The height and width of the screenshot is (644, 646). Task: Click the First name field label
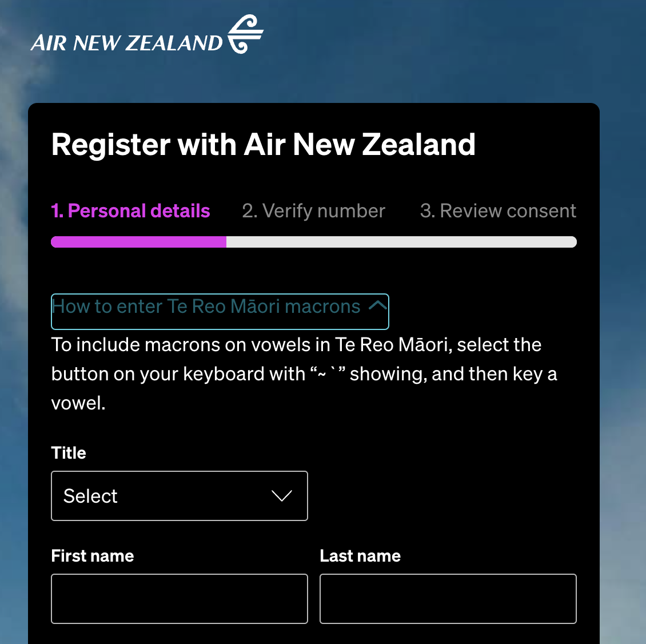tap(92, 555)
